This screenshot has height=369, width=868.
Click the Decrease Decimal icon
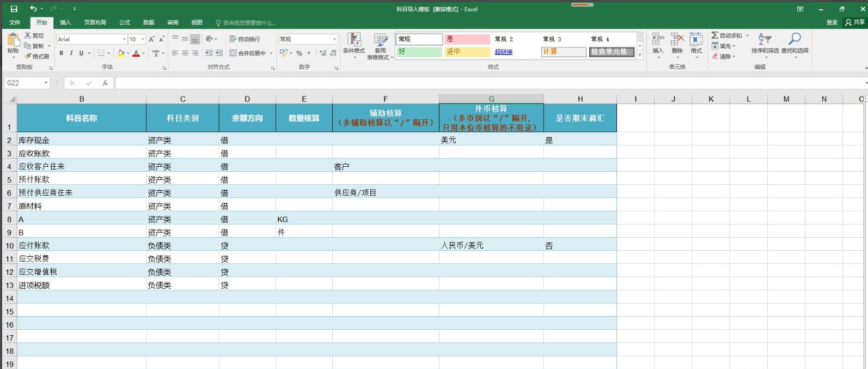click(333, 53)
